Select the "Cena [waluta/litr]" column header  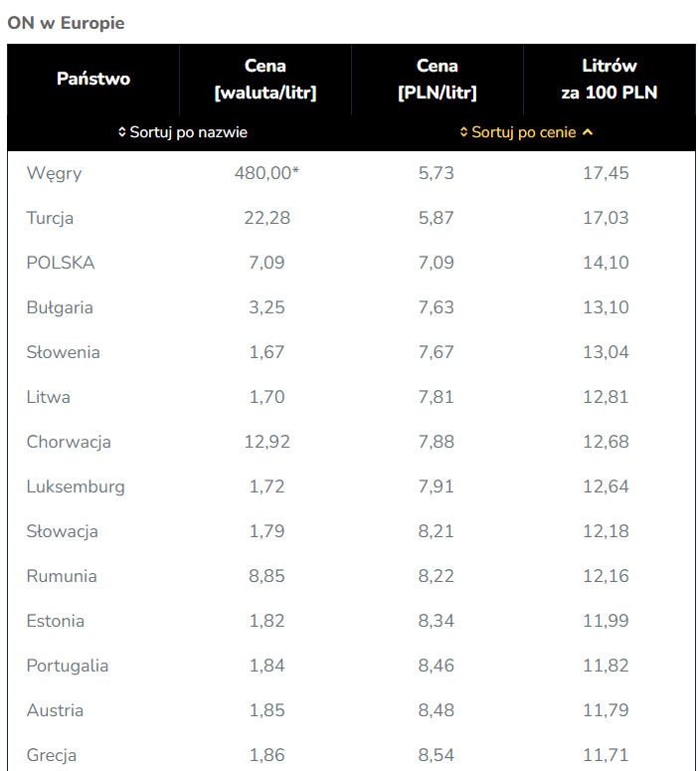click(265, 80)
